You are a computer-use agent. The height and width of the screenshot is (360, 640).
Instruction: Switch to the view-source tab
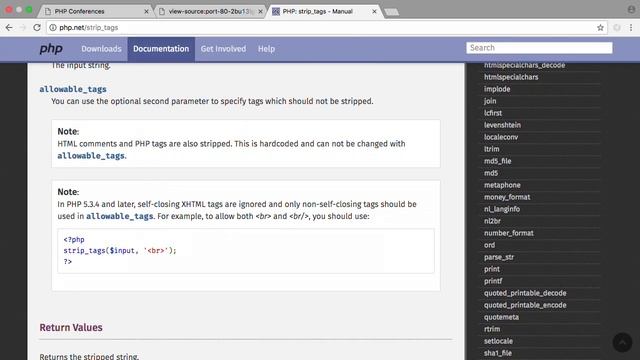pos(209,11)
